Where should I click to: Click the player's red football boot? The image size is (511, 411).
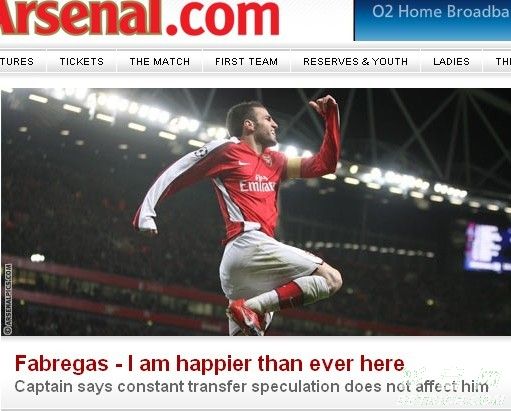point(246,317)
